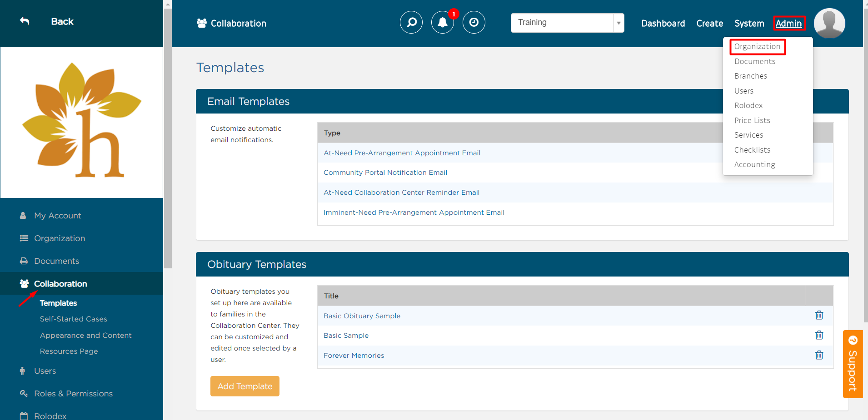Open the Admin menu
This screenshot has width=868, height=420.
pyautogui.click(x=789, y=23)
